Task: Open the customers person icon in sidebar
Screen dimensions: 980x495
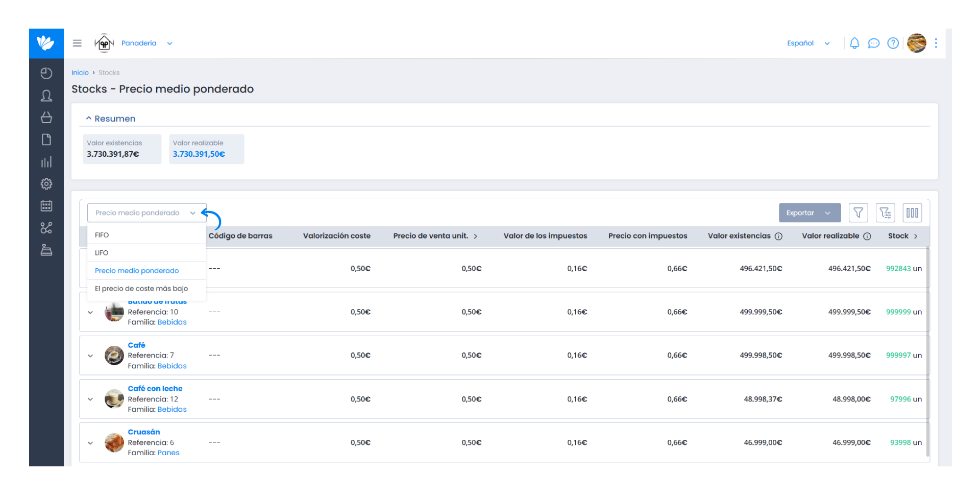Action: (x=46, y=96)
